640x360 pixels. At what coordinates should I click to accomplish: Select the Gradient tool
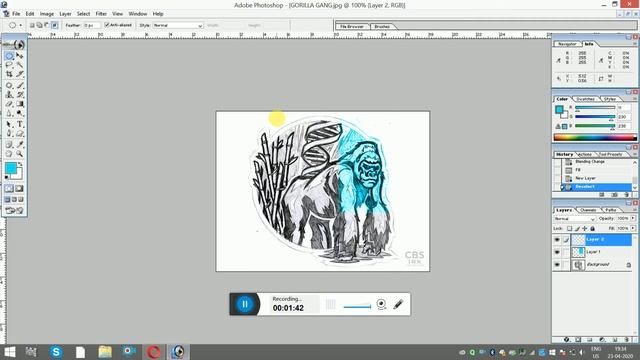coord(20,104)
